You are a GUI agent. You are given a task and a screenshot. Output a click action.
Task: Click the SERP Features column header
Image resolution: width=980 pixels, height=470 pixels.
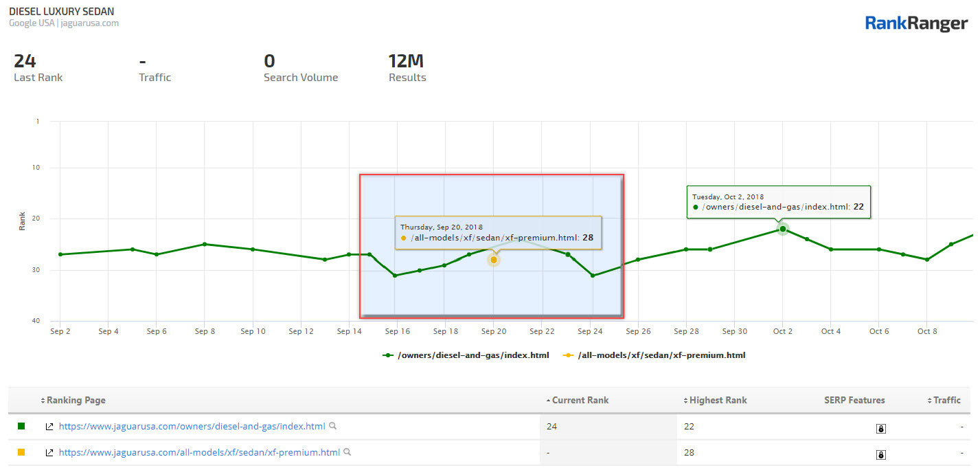point(854,400)
